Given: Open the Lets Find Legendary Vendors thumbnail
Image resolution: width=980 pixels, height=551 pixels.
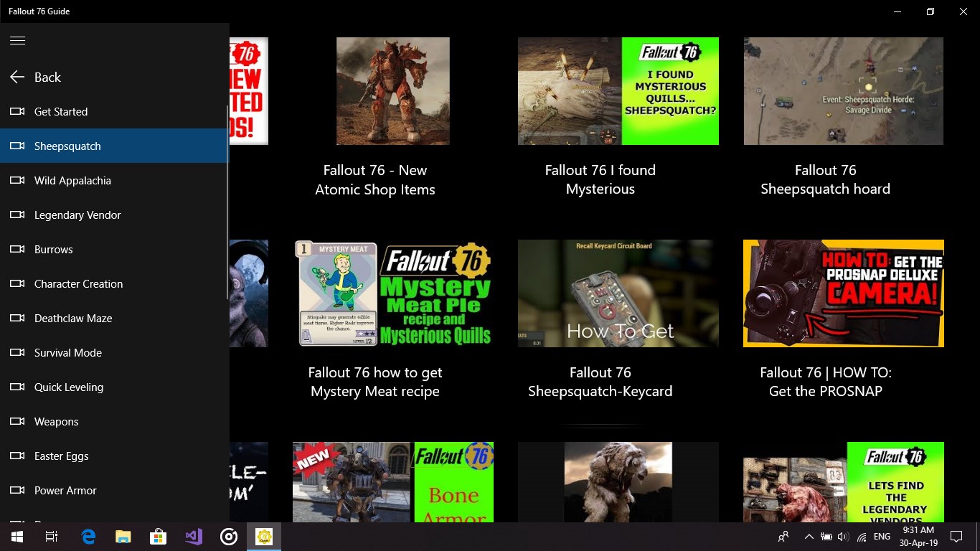Looking at the screenshot, I should 844,482.
